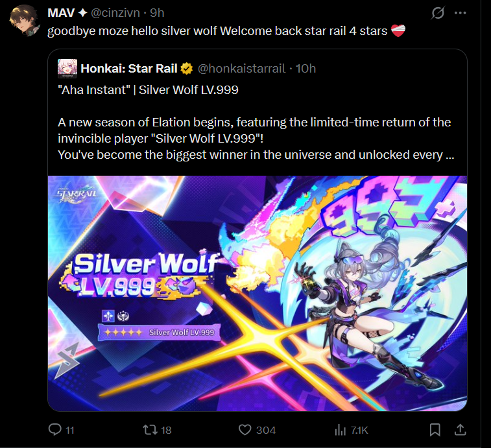Viewport: 491px width, 448px height.
Task: Bookmark this post
Action: [x=435, y=430]
